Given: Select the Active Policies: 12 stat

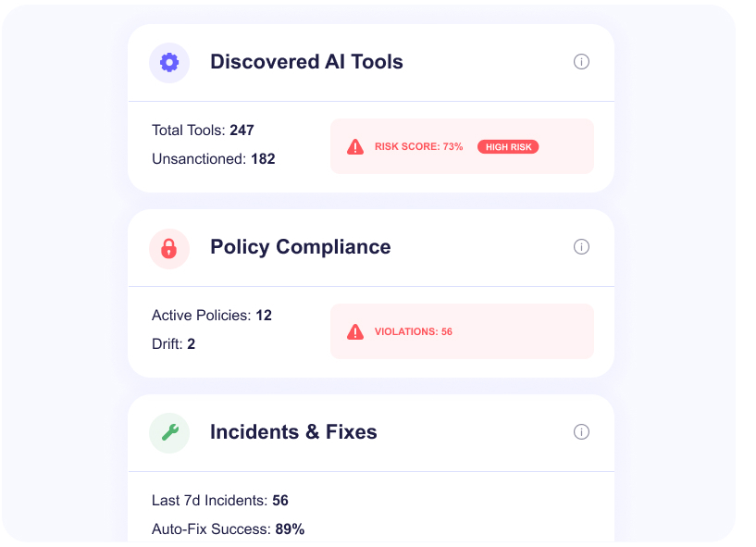Looking at the screenshot, I should (x=212, y=316).
